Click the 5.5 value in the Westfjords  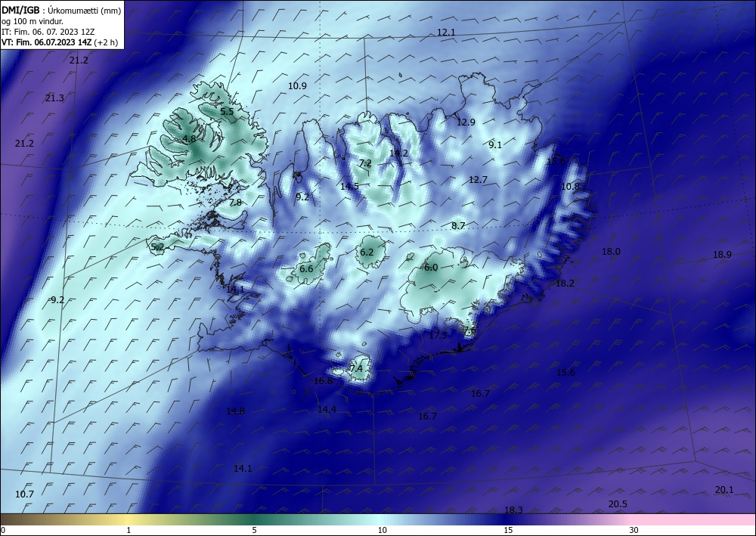coord(227,111)
